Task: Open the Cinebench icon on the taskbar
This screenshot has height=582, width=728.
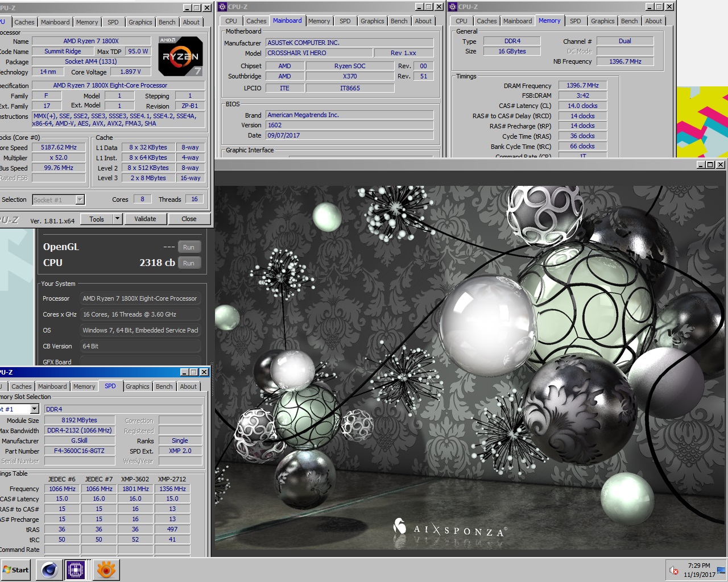Action: pos(49,569)
